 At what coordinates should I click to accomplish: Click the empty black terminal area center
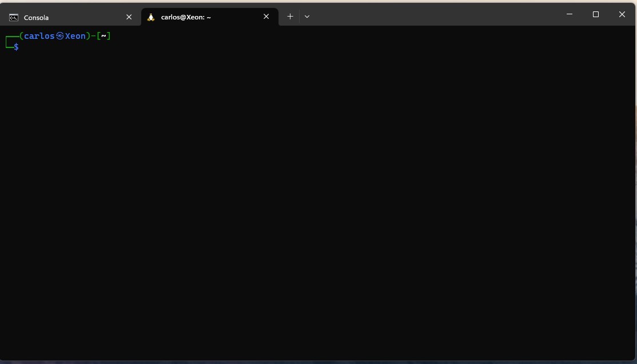coord(318,194)
